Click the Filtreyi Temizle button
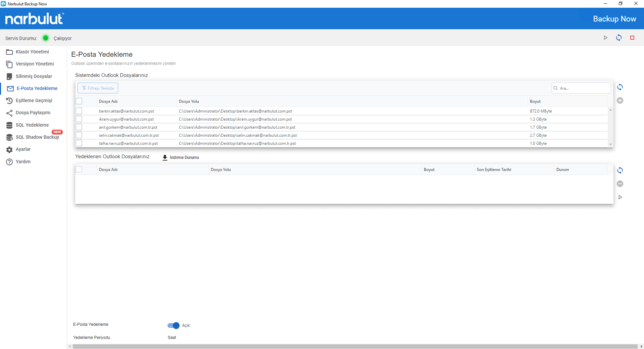Image resolution: width=644 pixels, height=349 pixels. [x=98, y=88]
